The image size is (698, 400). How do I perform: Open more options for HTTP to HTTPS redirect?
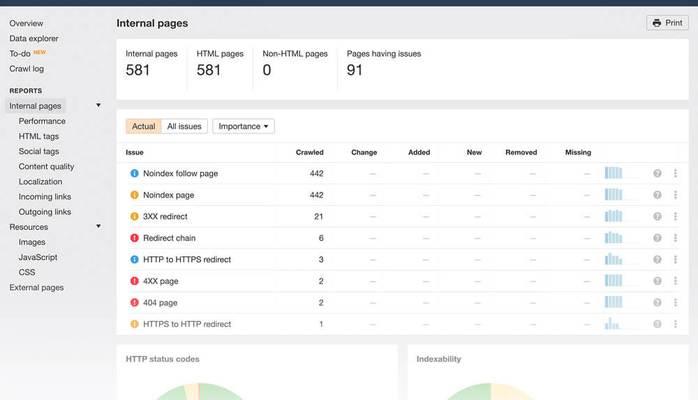pos(675,259)
